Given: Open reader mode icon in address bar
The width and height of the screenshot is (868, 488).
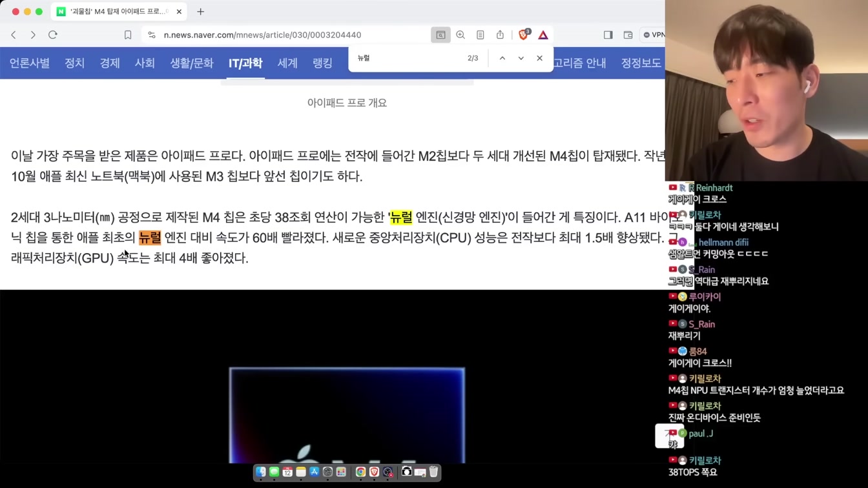Looking at the screenshot, I should pos(480,35).
